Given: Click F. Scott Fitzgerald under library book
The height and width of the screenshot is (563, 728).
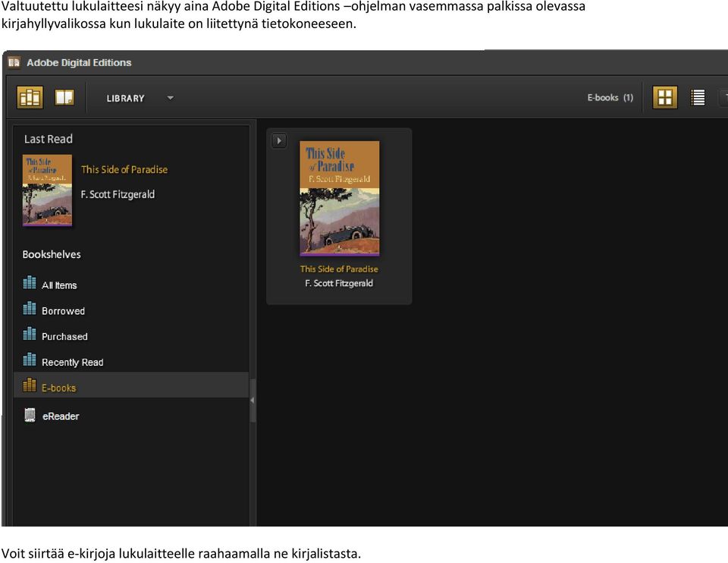Looking at the screenshot, I should click(x=339, y=283).
